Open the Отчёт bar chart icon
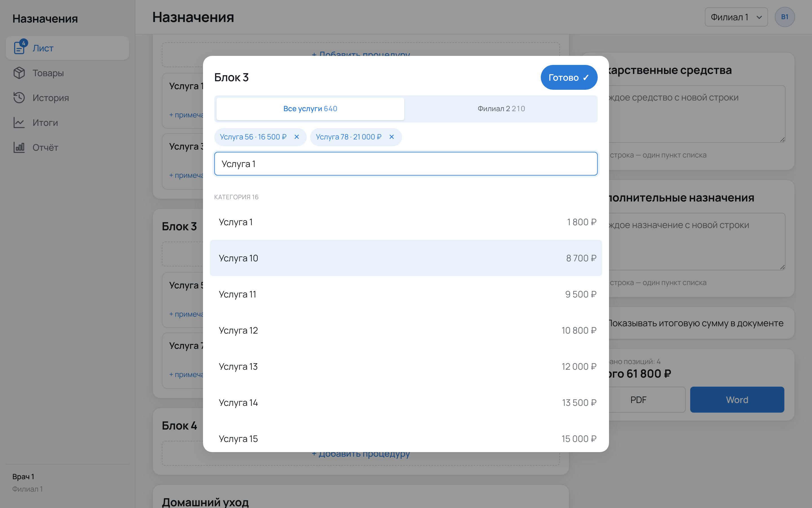The width and height of the screenshot is (812, 508). click(x=19, y=148)
